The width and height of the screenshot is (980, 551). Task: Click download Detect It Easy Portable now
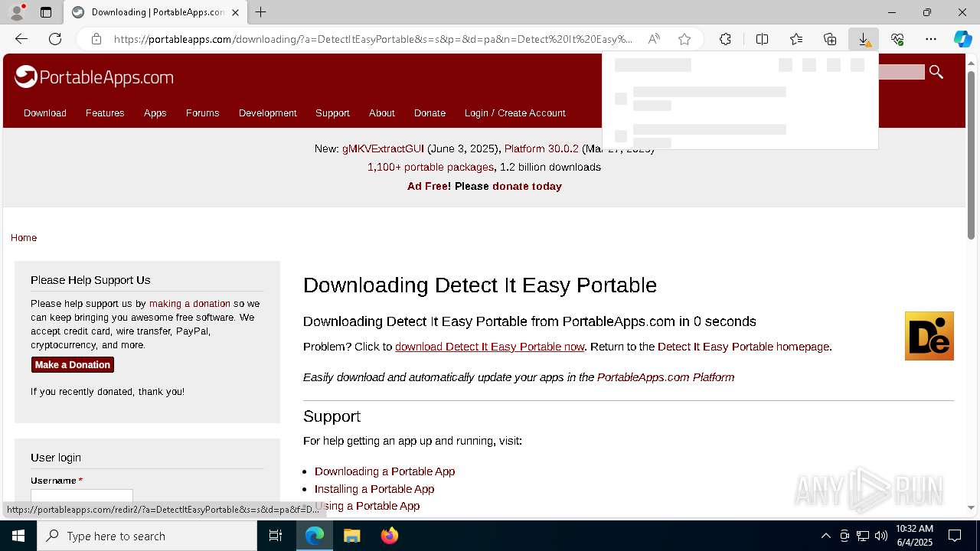coord(489,347)
